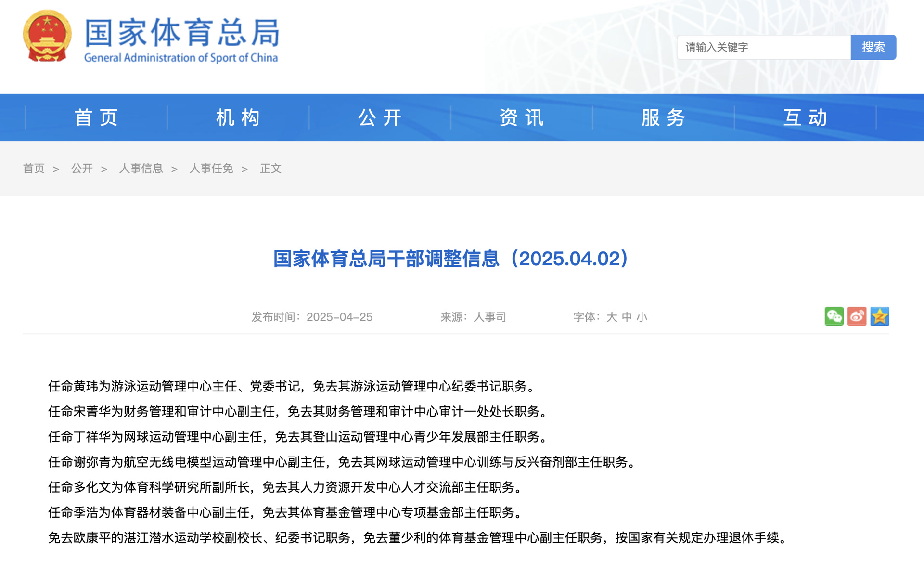
Task: Click the national emblem logo
Action: click(47, 36)
